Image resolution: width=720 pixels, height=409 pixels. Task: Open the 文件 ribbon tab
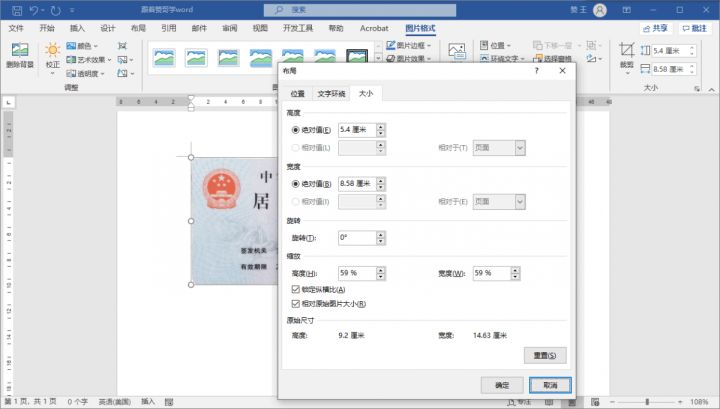click(16, 28)
